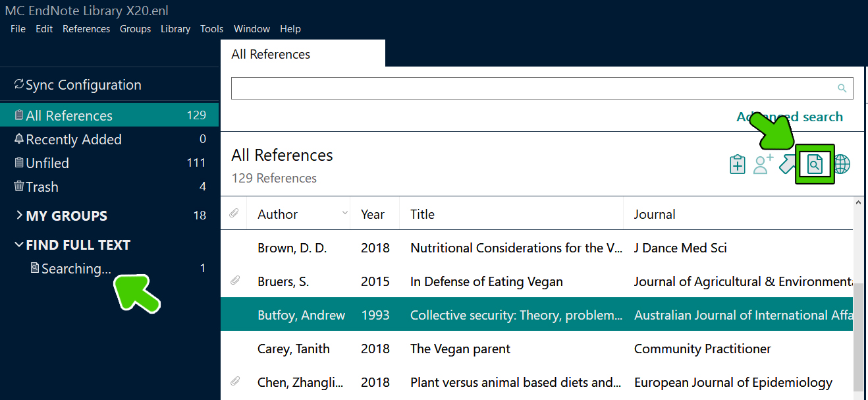Click the magnifier icon in search box
Screen dimensions: 868x400
pyautogui.click(x=842, y=88)
